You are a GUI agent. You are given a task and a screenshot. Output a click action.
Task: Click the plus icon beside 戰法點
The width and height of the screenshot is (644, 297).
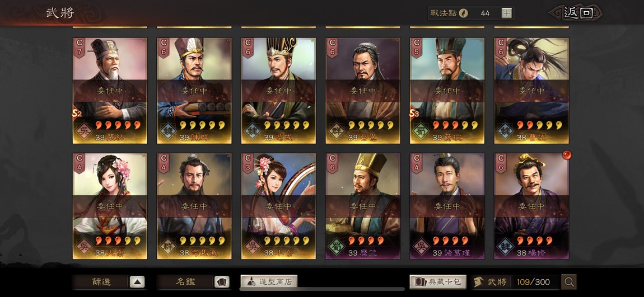tap(507, 13)
